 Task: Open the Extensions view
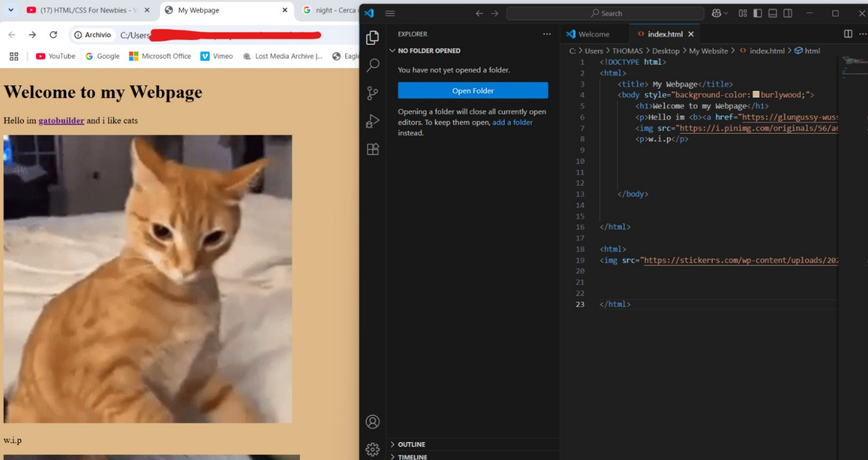(x=372, y=149)
